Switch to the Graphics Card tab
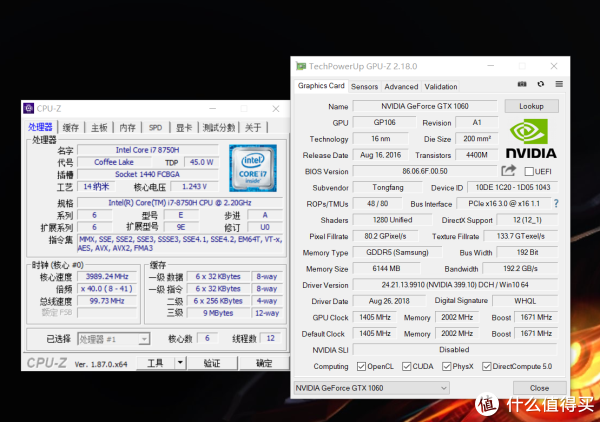The height and width of the screenshot is (422, 600). click(x=321, y=86)
